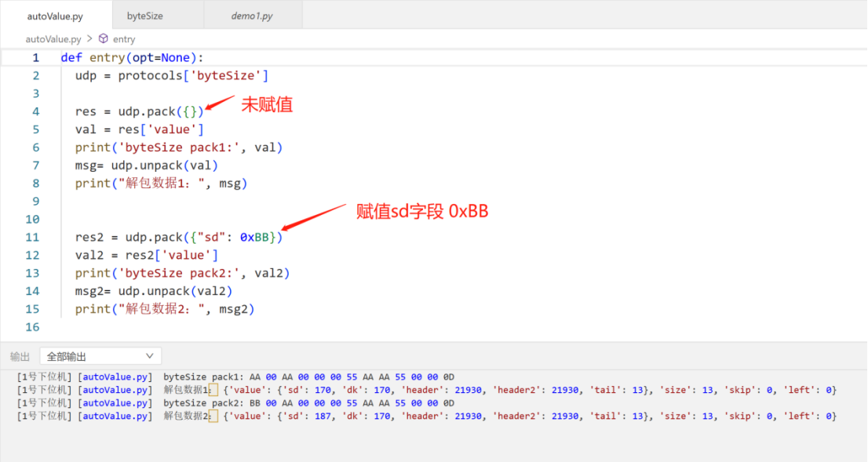This screenshot has height=462, width=868.
Task: Click line number 11 in the gutter
Action: point(32,238)
